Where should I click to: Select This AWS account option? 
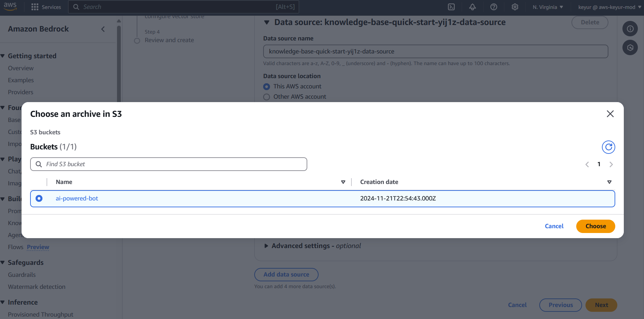tap(267, 87)
